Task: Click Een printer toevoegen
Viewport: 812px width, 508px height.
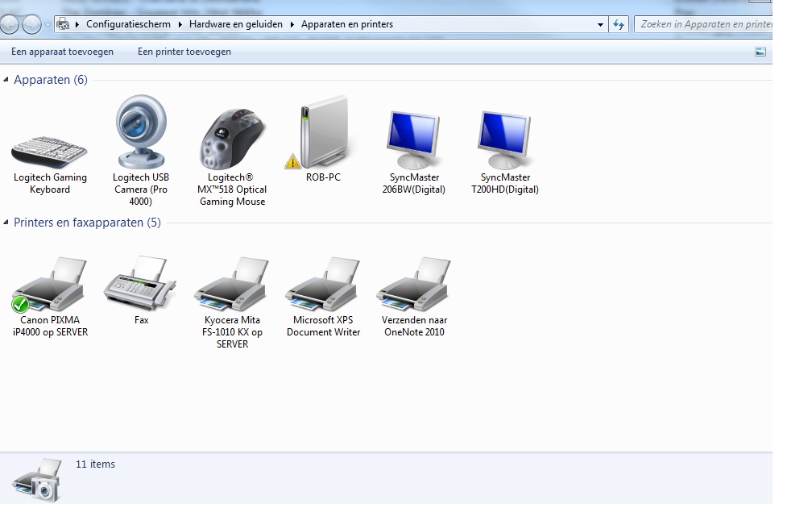Action: [184, 52]
